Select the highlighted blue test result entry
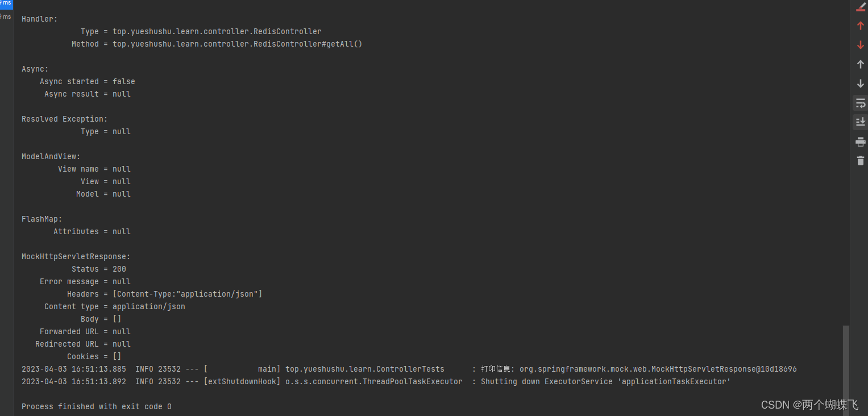The width and height of the screenshot is (868, 416). 6,4
